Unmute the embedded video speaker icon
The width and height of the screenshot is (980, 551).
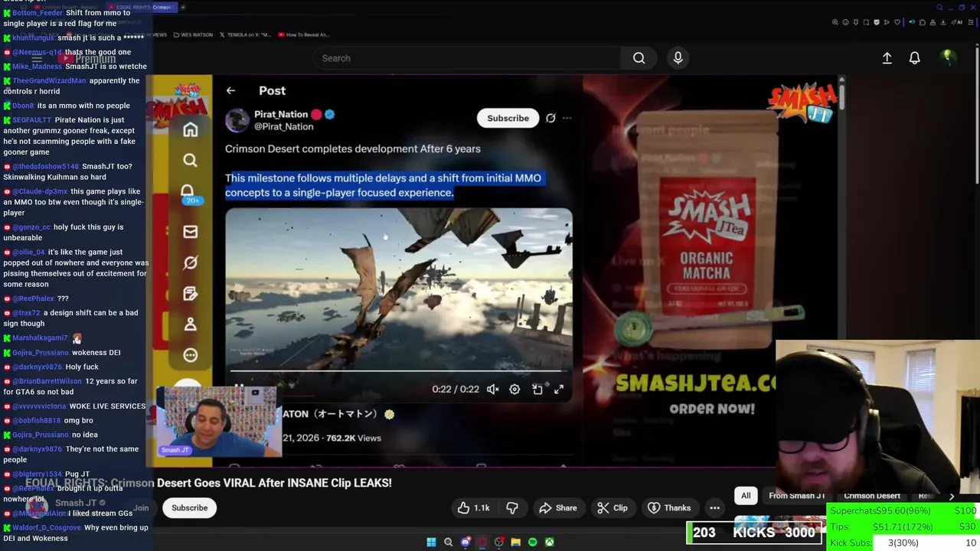coord(493,390)
